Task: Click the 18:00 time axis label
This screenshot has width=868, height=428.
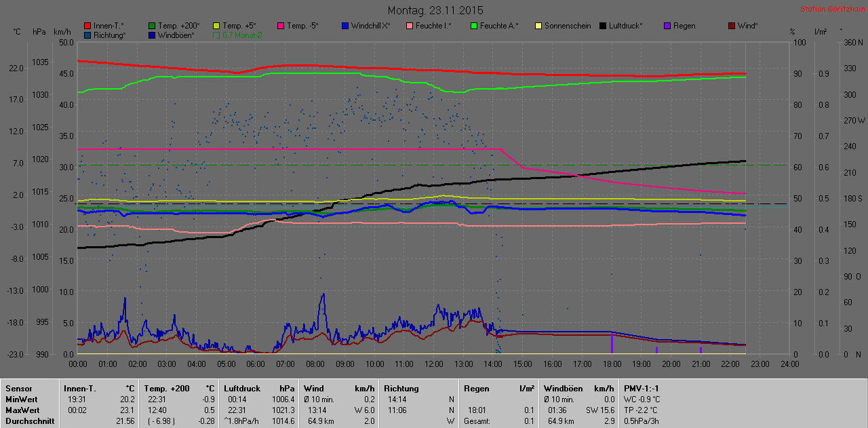Action: pyautogui.click(x=612, y=364)
